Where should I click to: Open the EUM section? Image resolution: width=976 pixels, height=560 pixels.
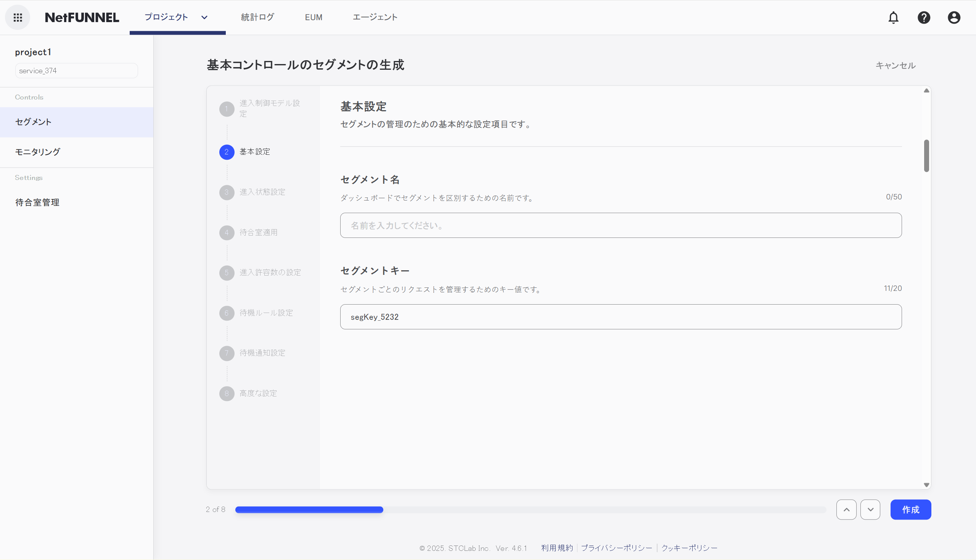(x=314, y=17)
